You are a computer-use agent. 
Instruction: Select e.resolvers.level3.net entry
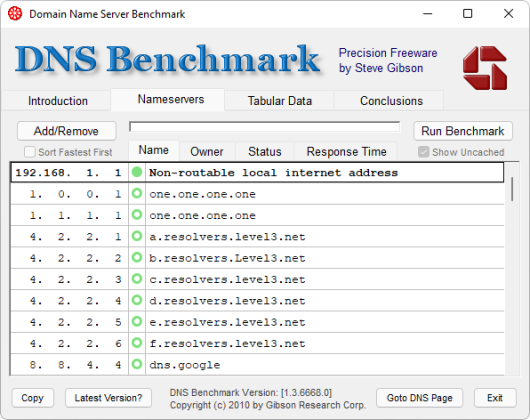pyautogui.click(x=227, y=322)
